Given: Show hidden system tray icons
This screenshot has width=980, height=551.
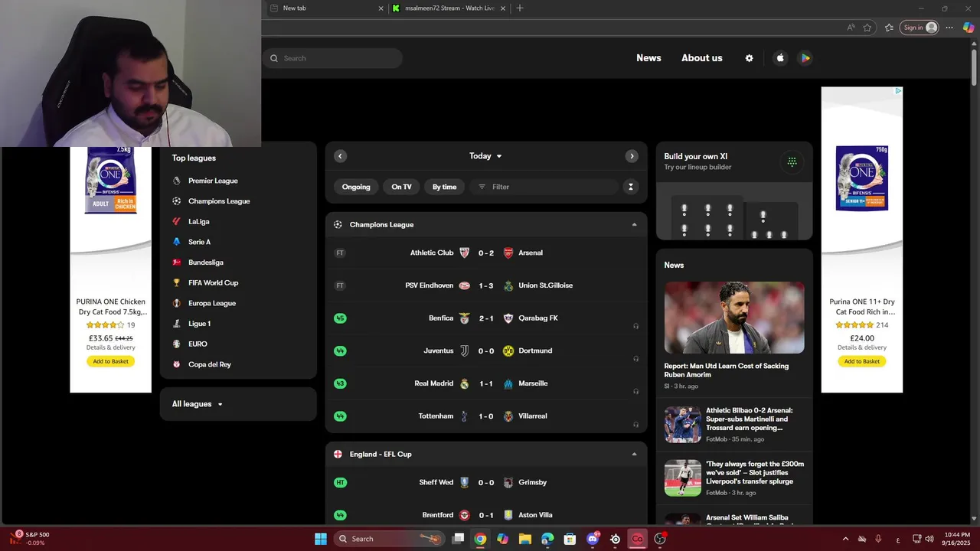Looking at the screenshot, I should (x=845, y=539).
